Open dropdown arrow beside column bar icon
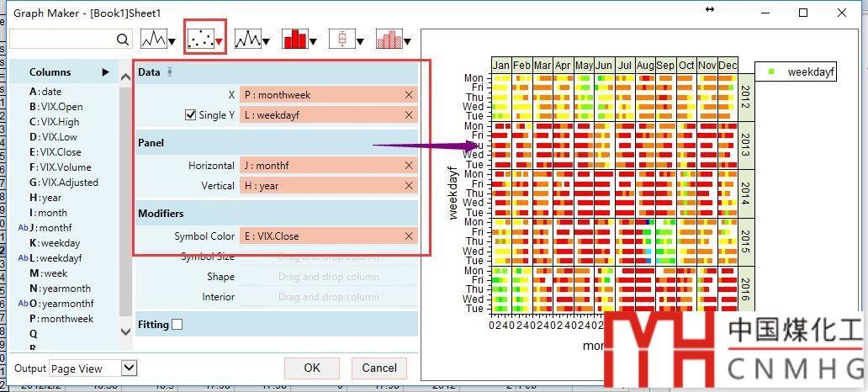The width and height of the screenshot is (868, 392). (x=314, y=41)
